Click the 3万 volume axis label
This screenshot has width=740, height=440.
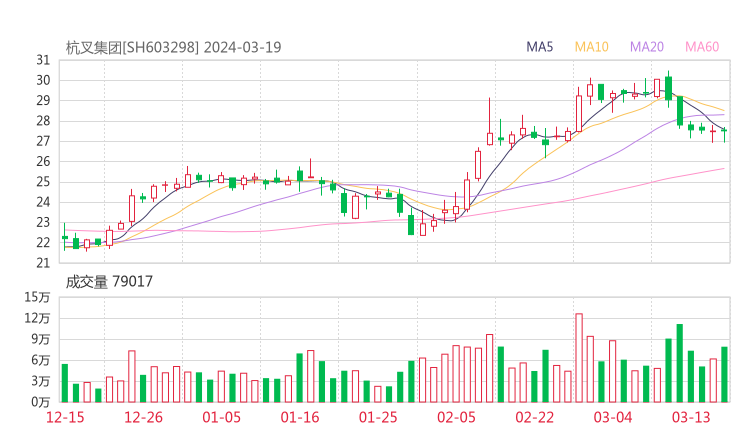41,381
